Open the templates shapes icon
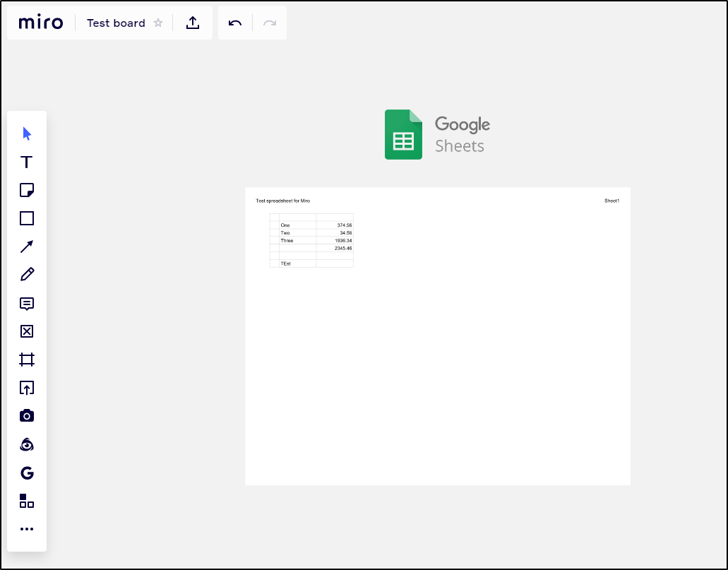728x570 pixels. click(x=27, y=501)
